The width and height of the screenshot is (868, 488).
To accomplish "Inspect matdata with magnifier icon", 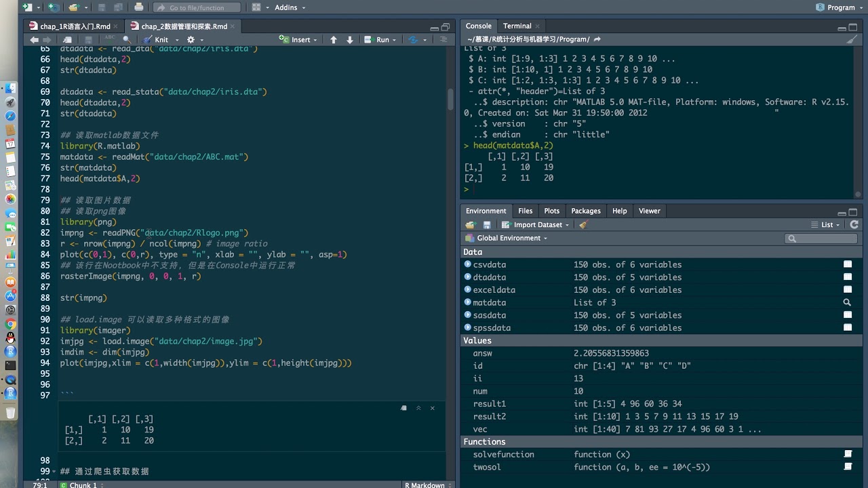I will coord(847,302).
